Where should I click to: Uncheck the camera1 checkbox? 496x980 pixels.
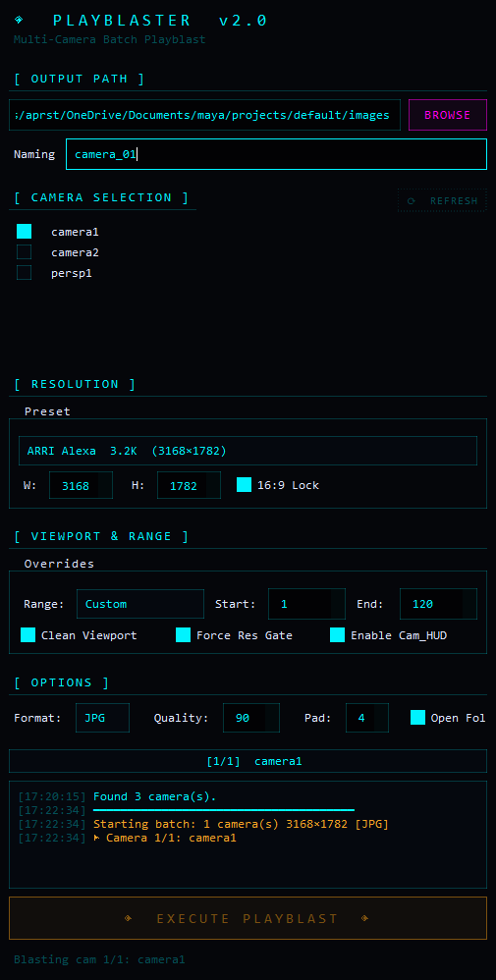(x=24, y=231)
